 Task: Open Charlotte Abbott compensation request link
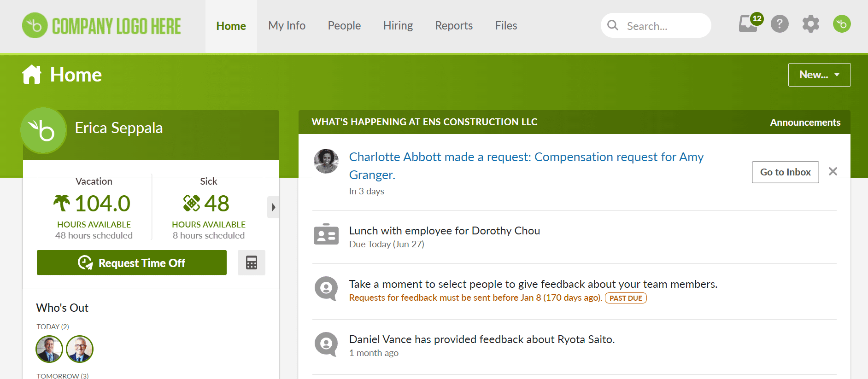(526, 157)
